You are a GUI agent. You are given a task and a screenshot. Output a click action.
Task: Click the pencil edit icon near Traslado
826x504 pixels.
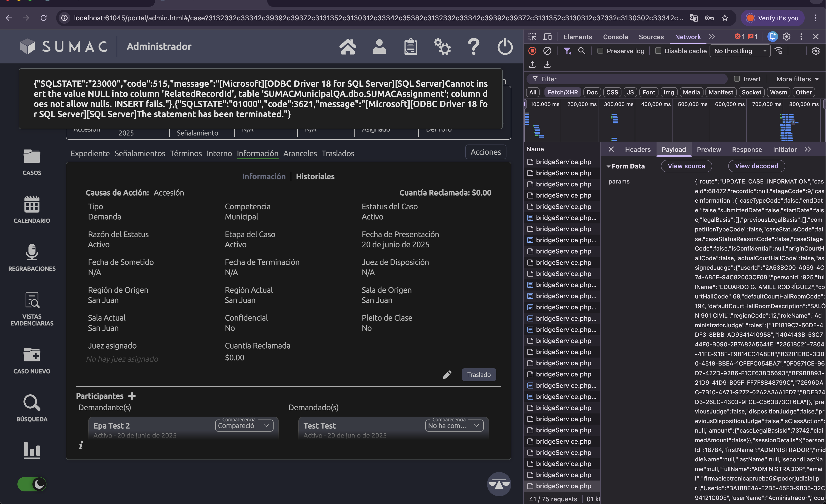point(447,375)
